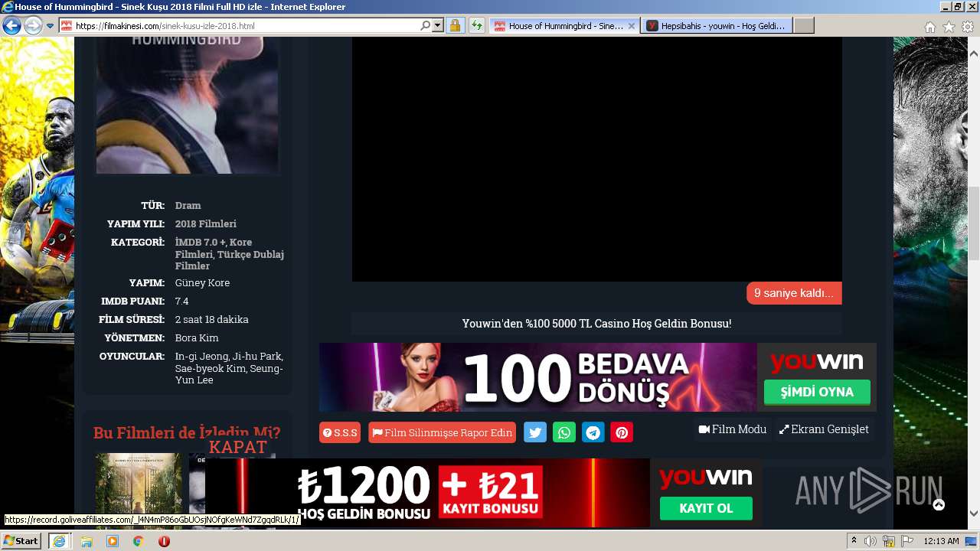Click the 100 Bedava Dönüş banner ad
Viewport: 980px width, 551px height.
[537, 377]
